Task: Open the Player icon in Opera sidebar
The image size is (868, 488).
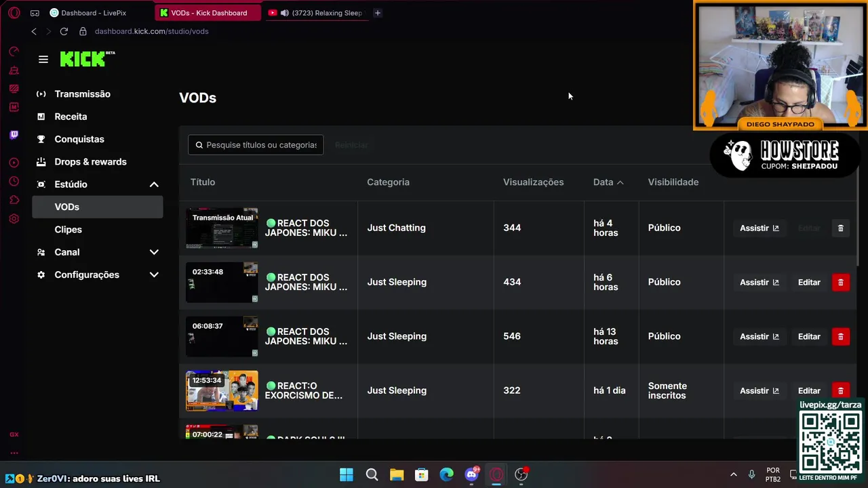Action: pos(14,163)
